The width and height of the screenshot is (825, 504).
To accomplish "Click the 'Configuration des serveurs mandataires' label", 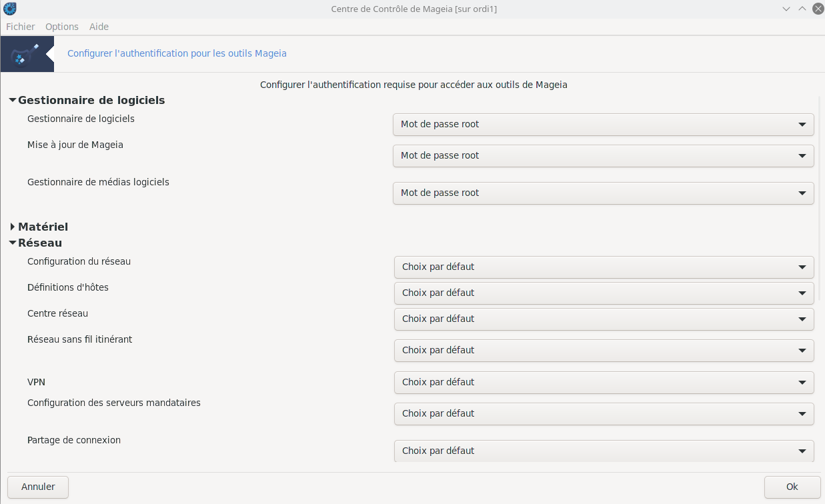I will click(x=114, y=403).
